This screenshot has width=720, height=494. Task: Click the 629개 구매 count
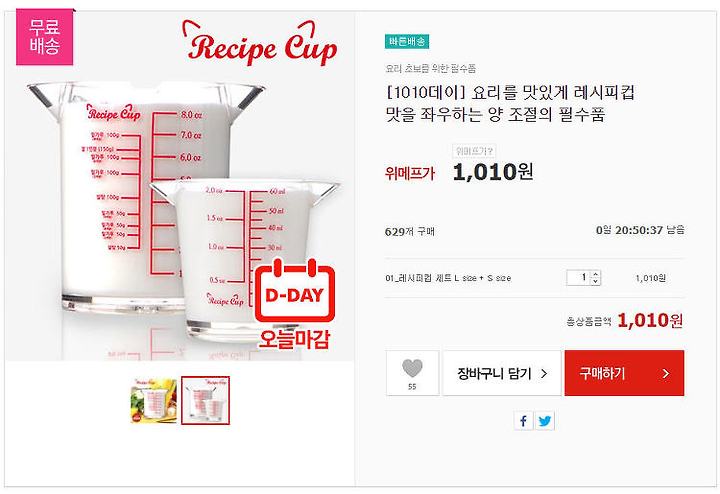pos(410,232)
